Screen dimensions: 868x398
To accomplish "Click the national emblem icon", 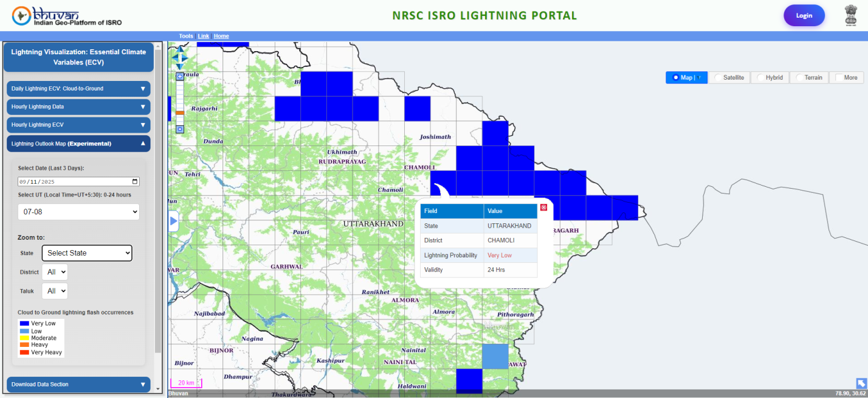I will click(x=850, y=16).
